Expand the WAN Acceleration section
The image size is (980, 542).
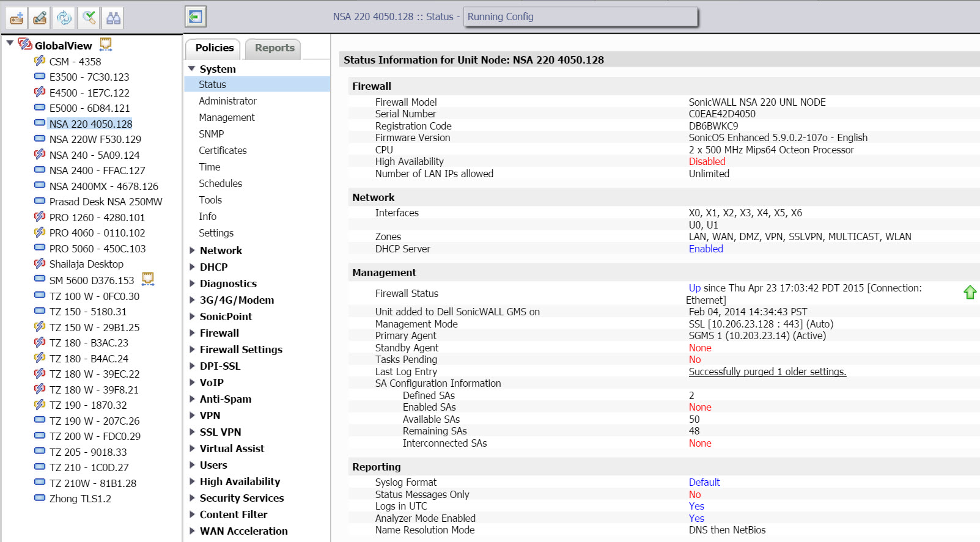click(192, 531)
